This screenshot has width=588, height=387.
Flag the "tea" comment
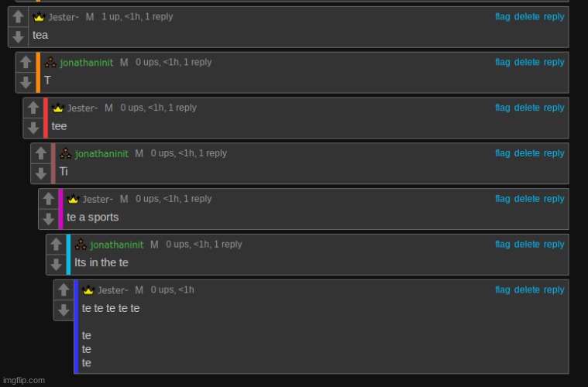(503, 16)
